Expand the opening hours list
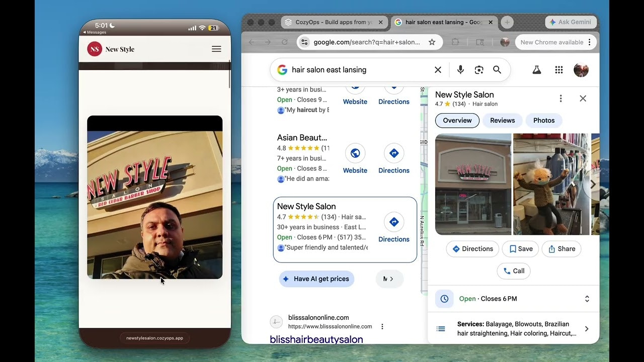The image size is (644, 362). [587, 299]
